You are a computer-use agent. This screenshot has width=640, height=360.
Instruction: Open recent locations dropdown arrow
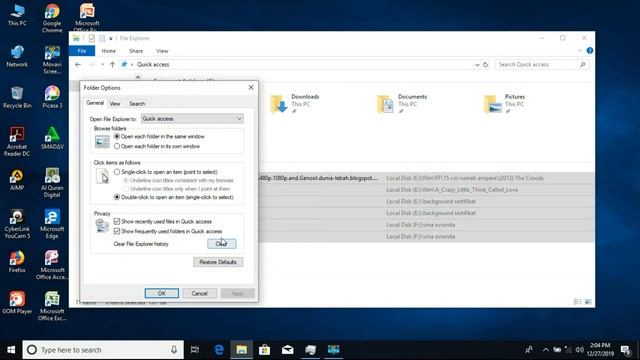(102, 64)
